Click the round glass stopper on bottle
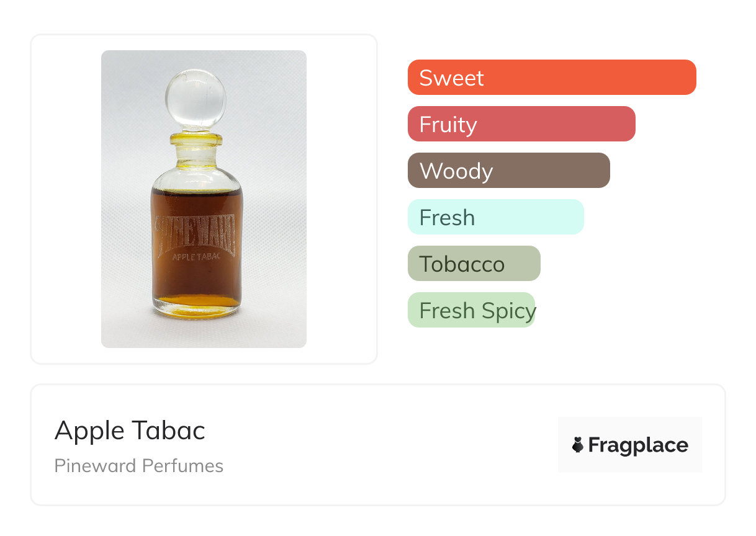Viewport: 756px width, 536px height. pos(196,99)
